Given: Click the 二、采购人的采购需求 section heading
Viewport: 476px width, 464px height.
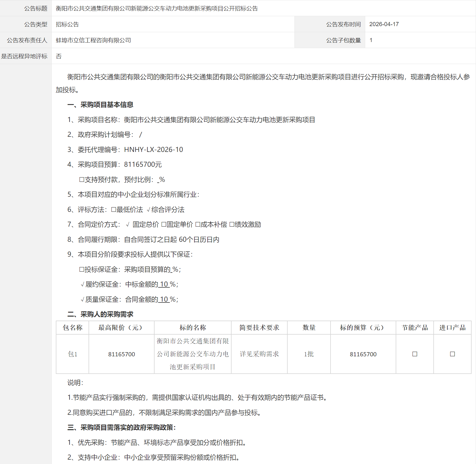Looking at the screenshot, I should (x=100, y=314).
